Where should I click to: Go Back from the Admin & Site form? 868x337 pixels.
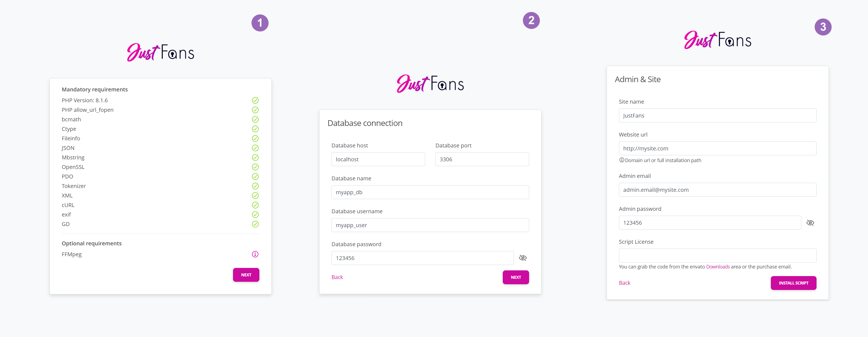click(624, 283)
